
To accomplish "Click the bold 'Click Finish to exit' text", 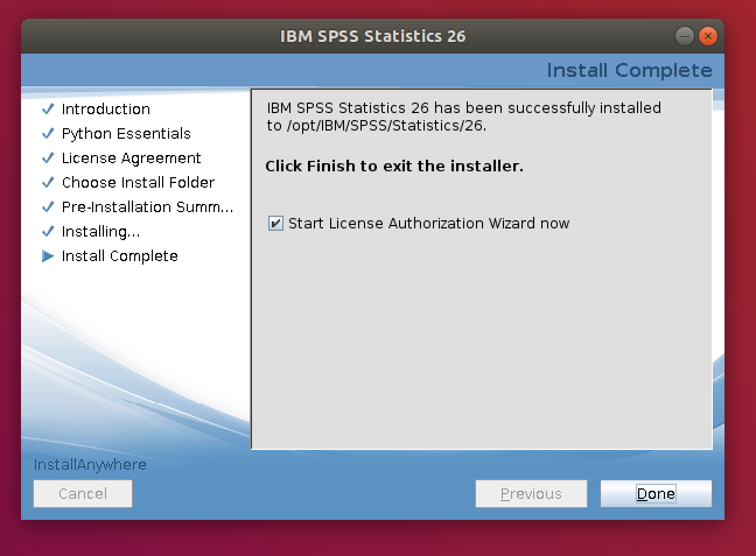I will [394, 166].
